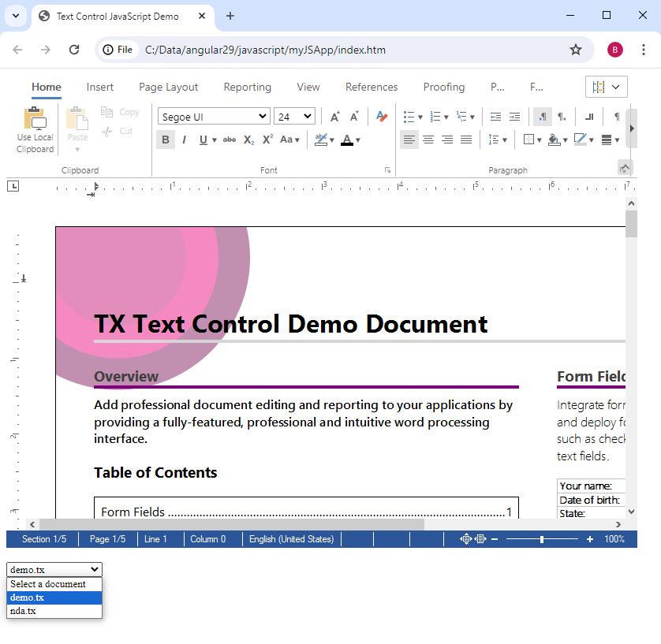Bookmark this page with the star icon

[x=576, y=50]
